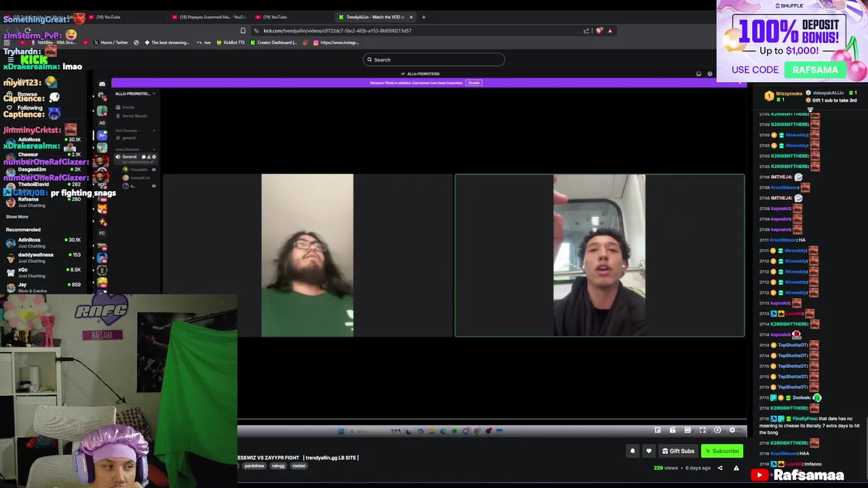Click the add text channel plus icon
This screenshot has height=488, width=868.
pyautogui.click(x=154, y=130)
